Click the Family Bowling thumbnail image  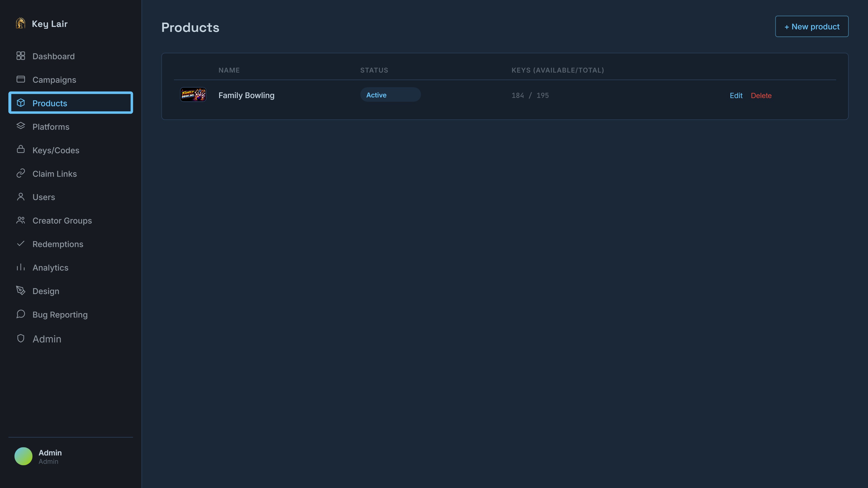[x=193, y=95]
